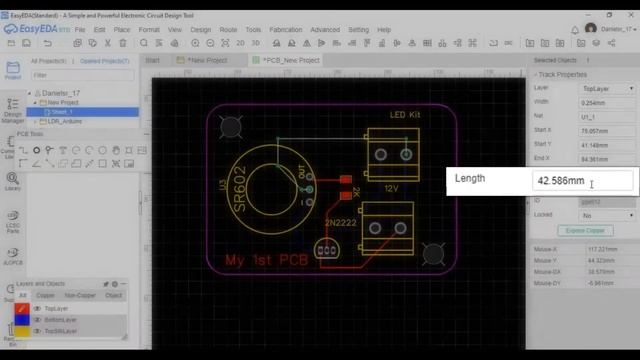The width and height of the screenshot is (640, 360).
Task: Select the Measure Dimension tool in PCB Tools
Action: click(x=89, y=164)
